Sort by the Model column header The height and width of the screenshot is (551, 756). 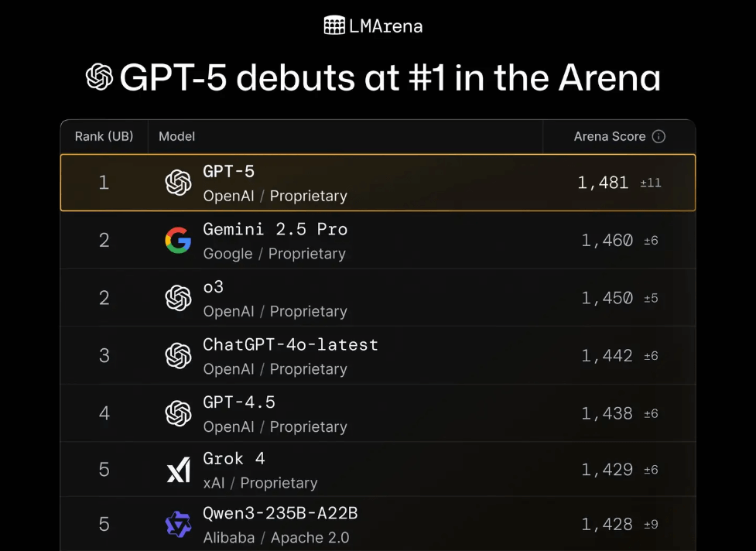click(177, 136)
